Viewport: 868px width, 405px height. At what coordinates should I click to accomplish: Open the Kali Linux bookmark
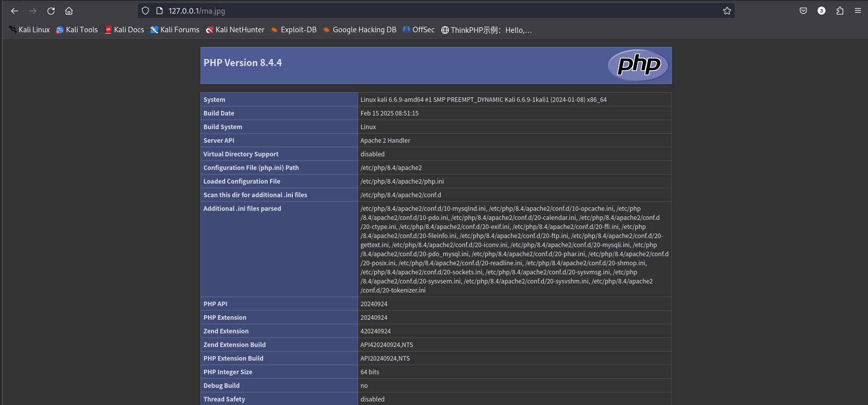tap(29, 30)
